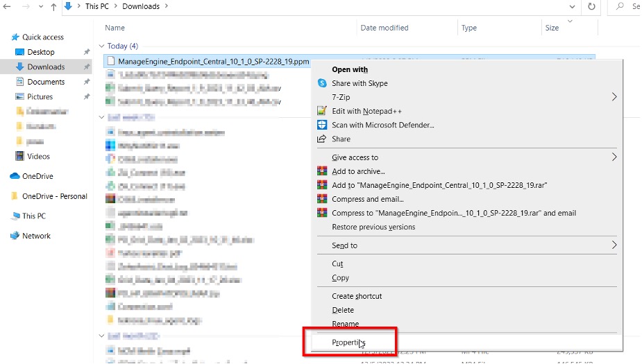Unpin Desktop via its pin icon
Image resolution: width=642 pixels, height=364 pixels.
(86, 52)
